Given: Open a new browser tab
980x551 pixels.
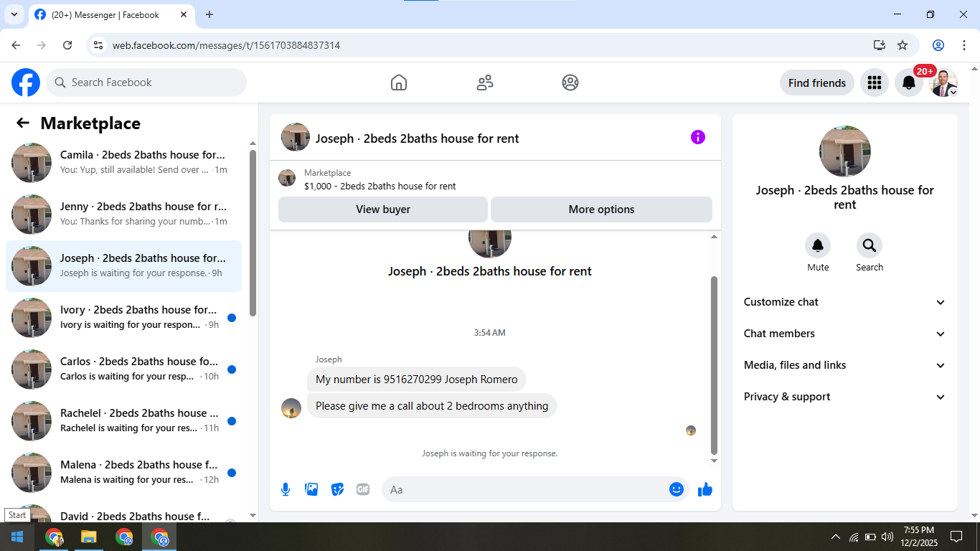Looking at the screenshot, I should pyautogui.click(x=209, y=14).
